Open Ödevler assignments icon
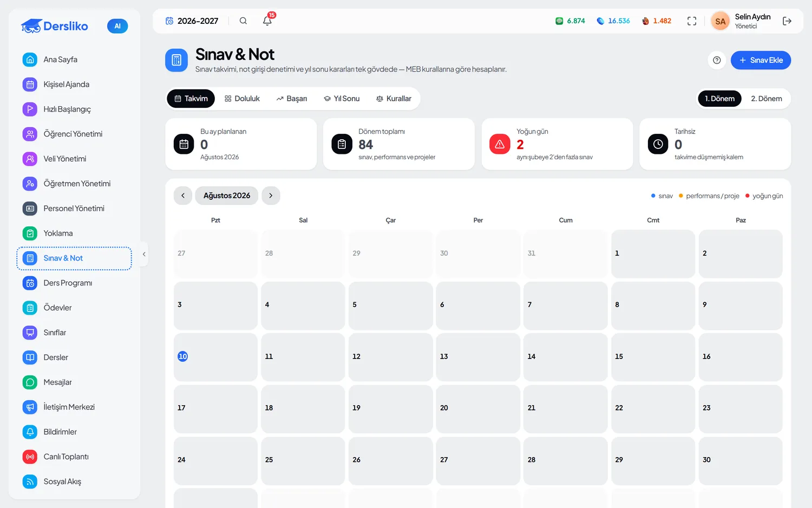This screenshot has height=508, width=812. pos(30,308)
